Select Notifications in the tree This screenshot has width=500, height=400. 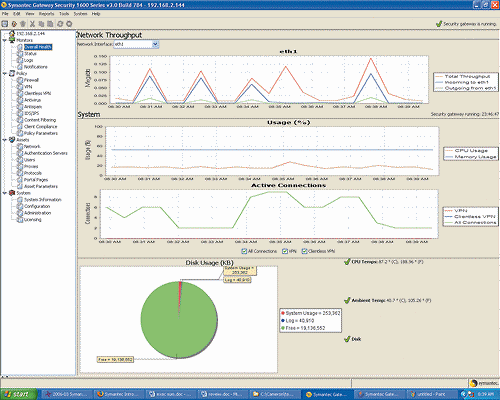coord(36,67)
